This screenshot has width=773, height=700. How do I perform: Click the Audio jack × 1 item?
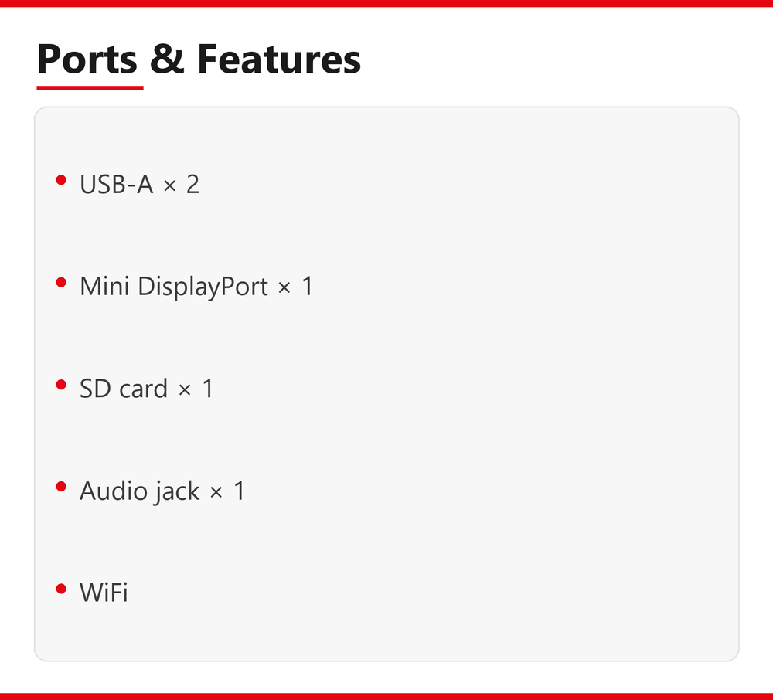[162, 491]
